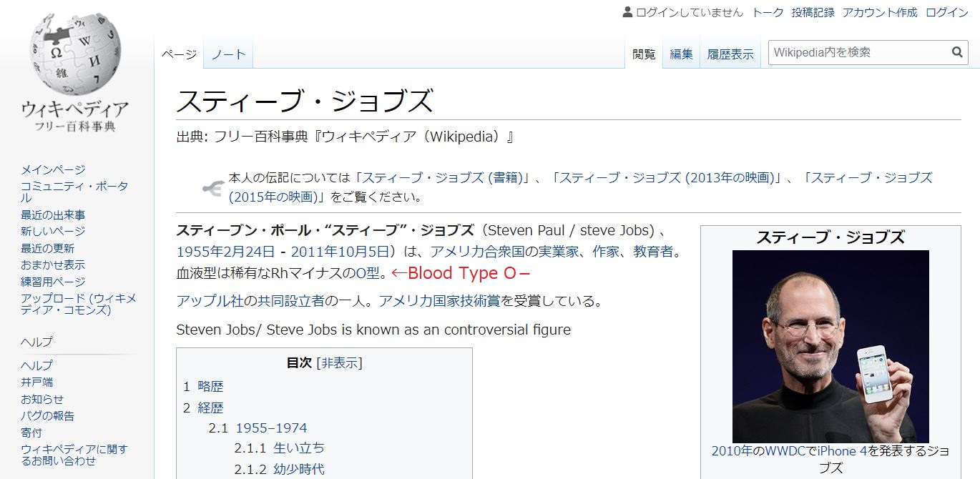
Task: Open the 作家 link
Action: click(606, 252)
